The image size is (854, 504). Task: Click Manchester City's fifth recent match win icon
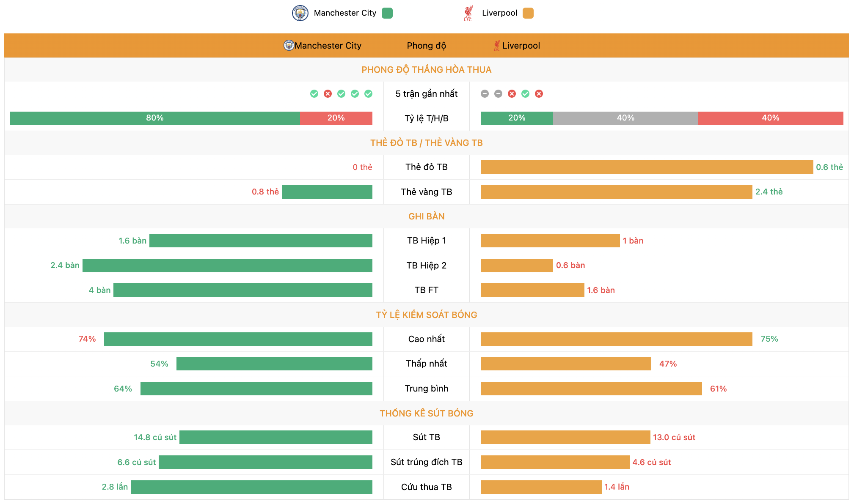(x=368, y=94)
